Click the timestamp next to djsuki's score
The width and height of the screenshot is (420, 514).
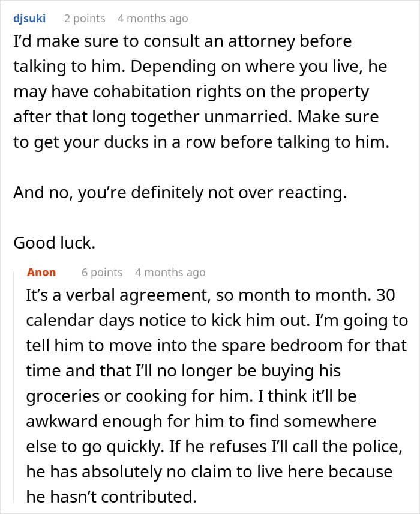pyautogui.click(x=152, y=19)
